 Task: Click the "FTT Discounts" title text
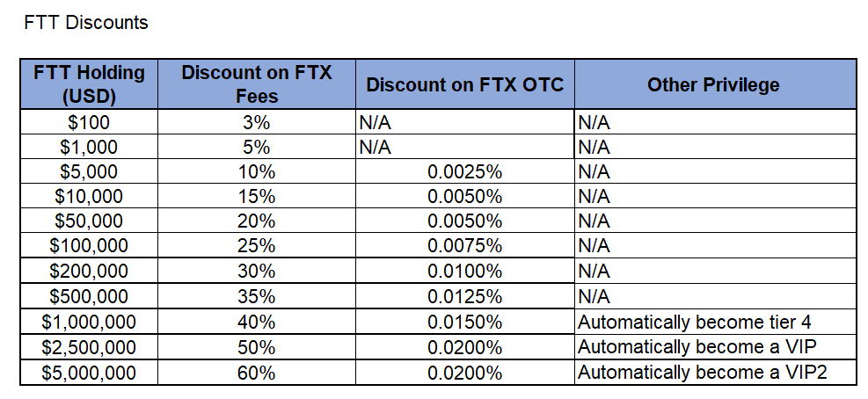(x=87, y=23)
